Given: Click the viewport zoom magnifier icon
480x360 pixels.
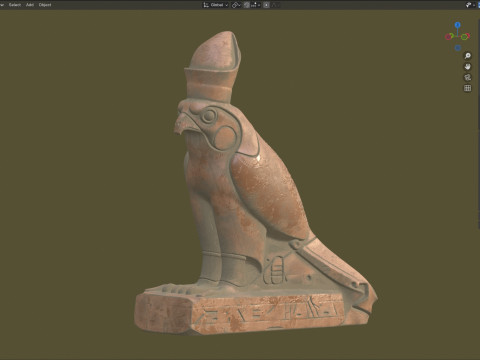Looking at the screenshot, I should click(468, 56).
